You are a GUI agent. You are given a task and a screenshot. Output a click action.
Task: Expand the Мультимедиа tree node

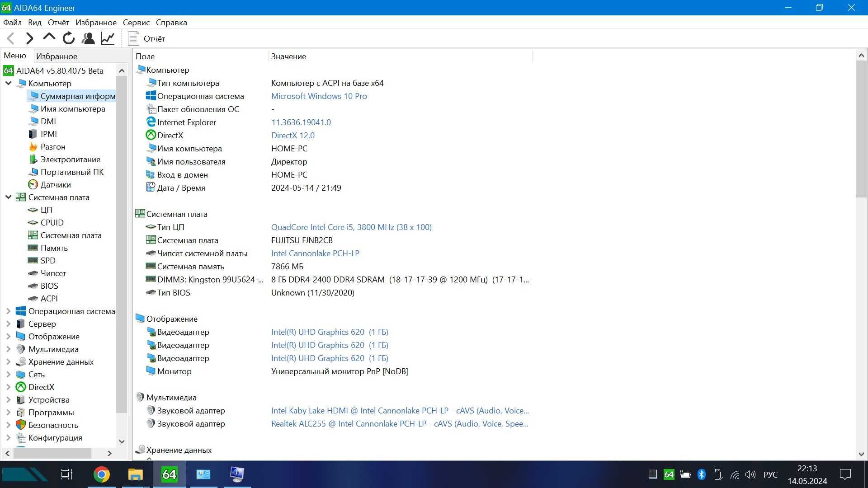pyautogui.click(x=8, y=349)
